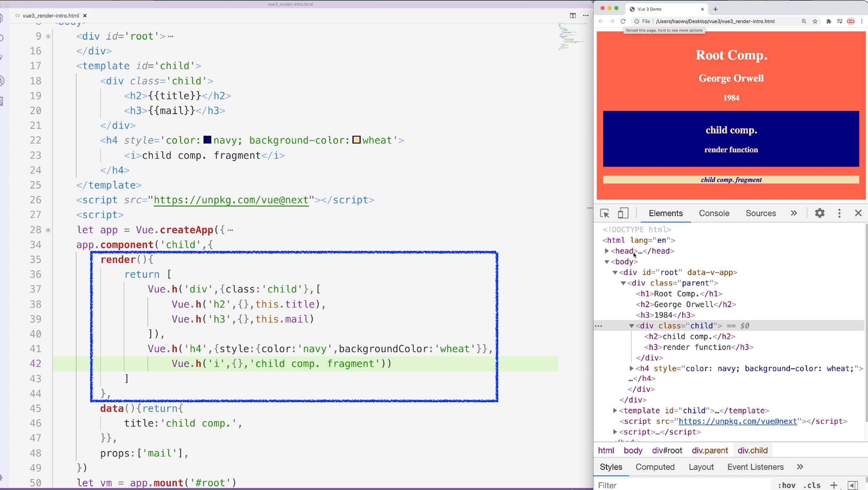
Task: Reload the Vue 3 Demo page
Action: (623, 21)
